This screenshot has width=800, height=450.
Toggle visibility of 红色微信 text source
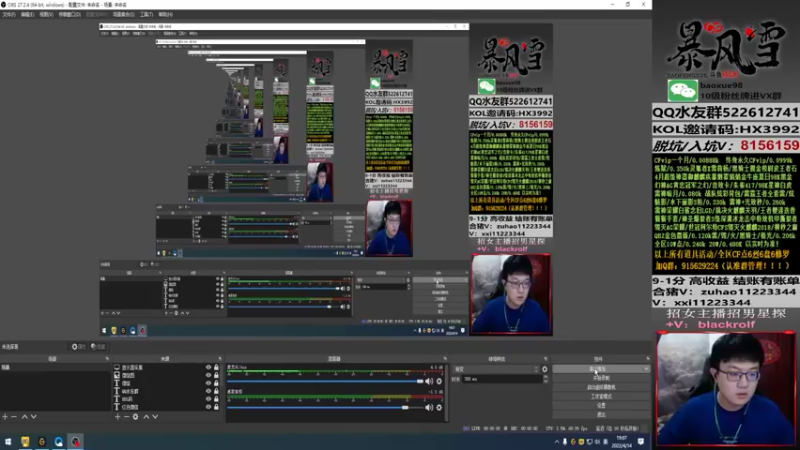(x=208, y=407)
